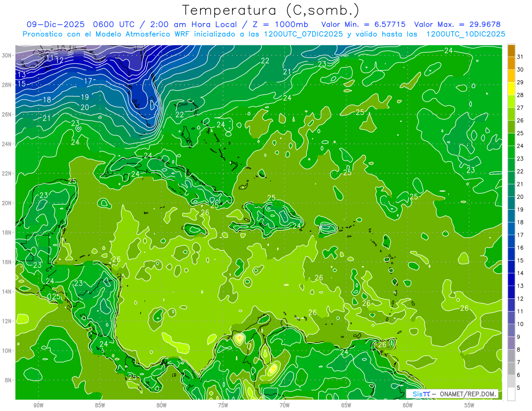Click legend value 28 on the color bar
Image resolution: width=532 pixels, height=411 pixels.
pos(520,94)
